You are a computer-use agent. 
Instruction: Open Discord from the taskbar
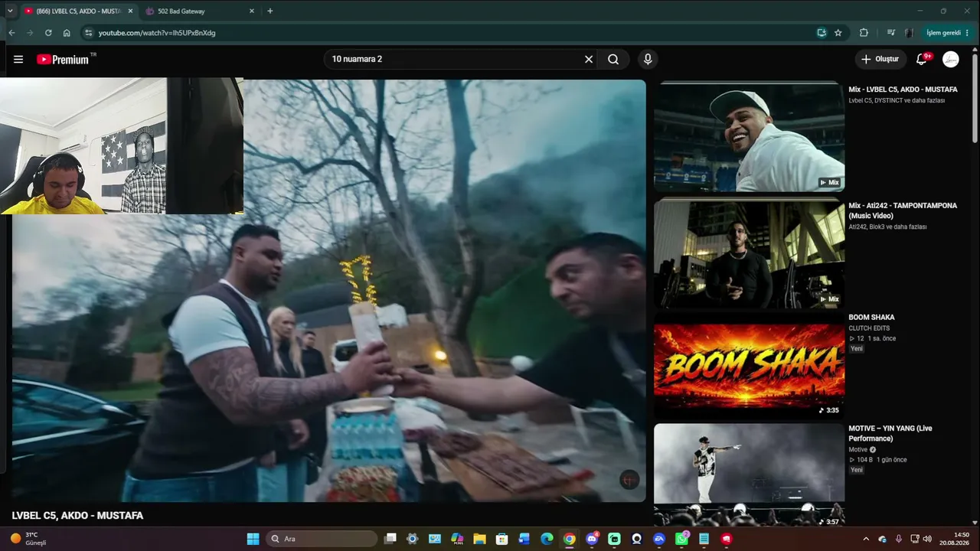tap(592, 539)
